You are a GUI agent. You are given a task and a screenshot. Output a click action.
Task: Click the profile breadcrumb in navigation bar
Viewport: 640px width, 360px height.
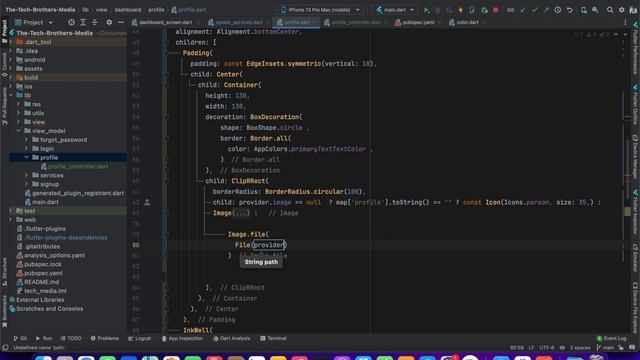[156, 10]
